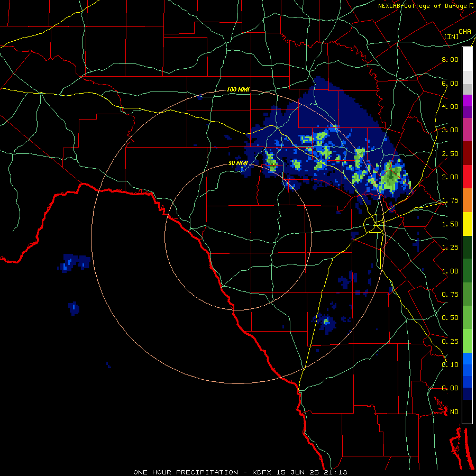Click the "0.75" legend label
Viewport: 476px width, 476px height.
450,295
